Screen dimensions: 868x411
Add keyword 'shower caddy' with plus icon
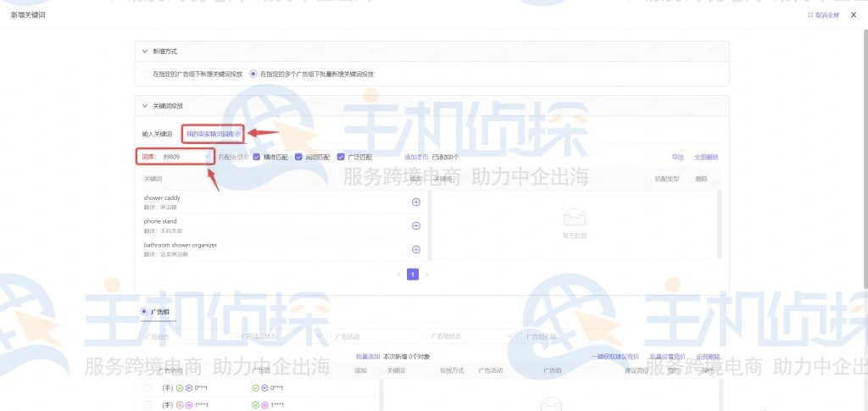pyautogui.click(x=416, y=202)
